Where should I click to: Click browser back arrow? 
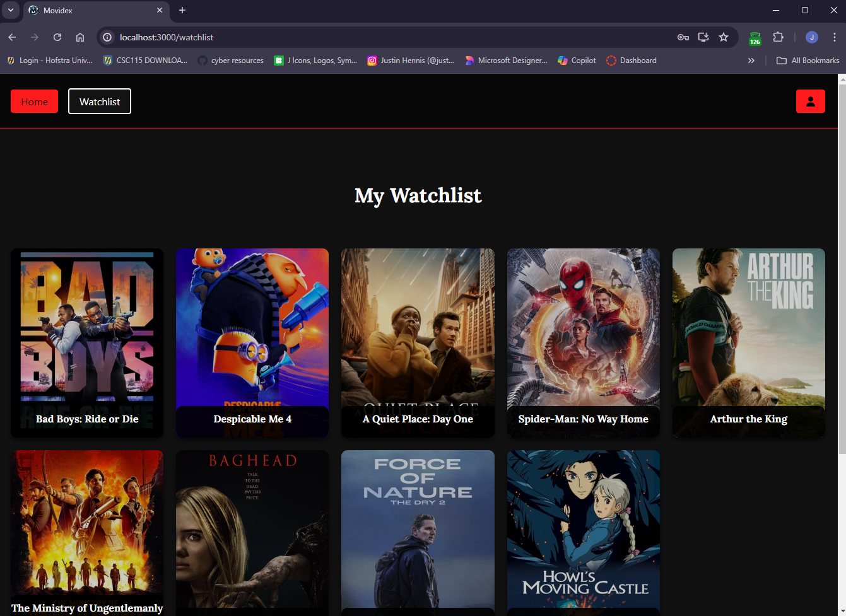click(x=12, y=37)
